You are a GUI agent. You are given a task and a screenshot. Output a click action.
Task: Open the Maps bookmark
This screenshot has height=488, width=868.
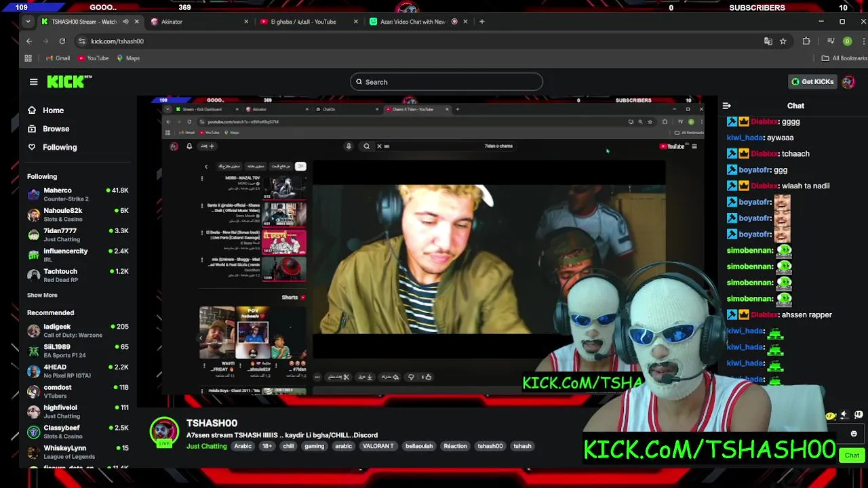(x=128, y=58)
